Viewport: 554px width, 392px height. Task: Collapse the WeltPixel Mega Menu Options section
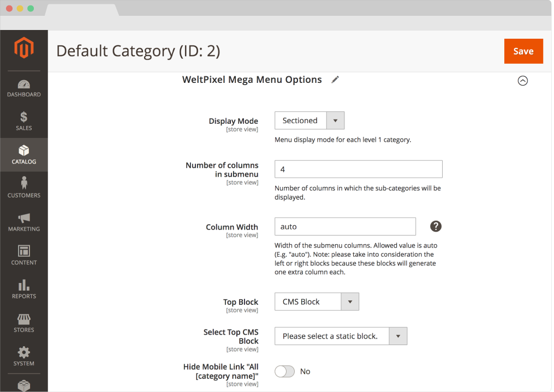(522, 80)
